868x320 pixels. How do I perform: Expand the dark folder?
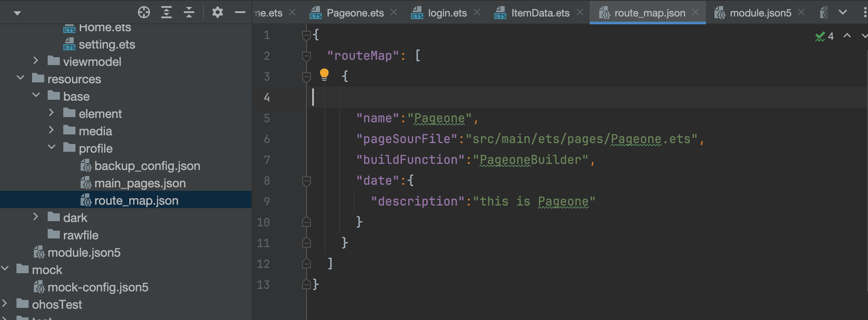click(x=36, y=217)
